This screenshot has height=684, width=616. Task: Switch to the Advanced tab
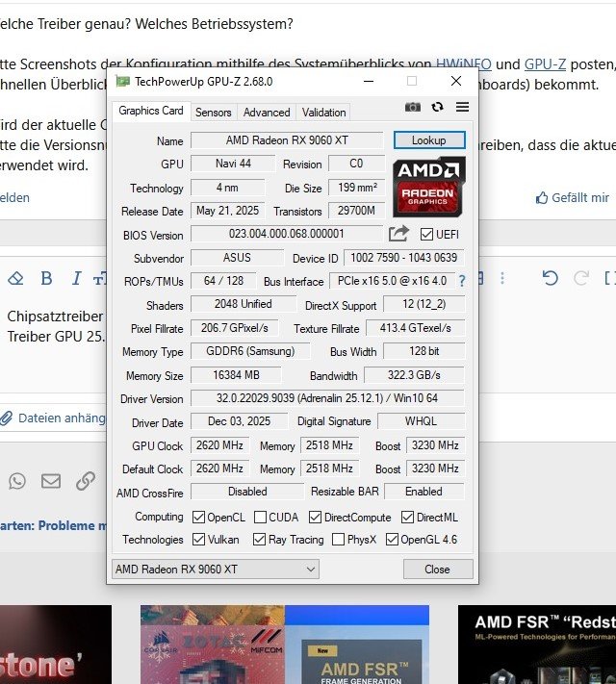[267, 113]
